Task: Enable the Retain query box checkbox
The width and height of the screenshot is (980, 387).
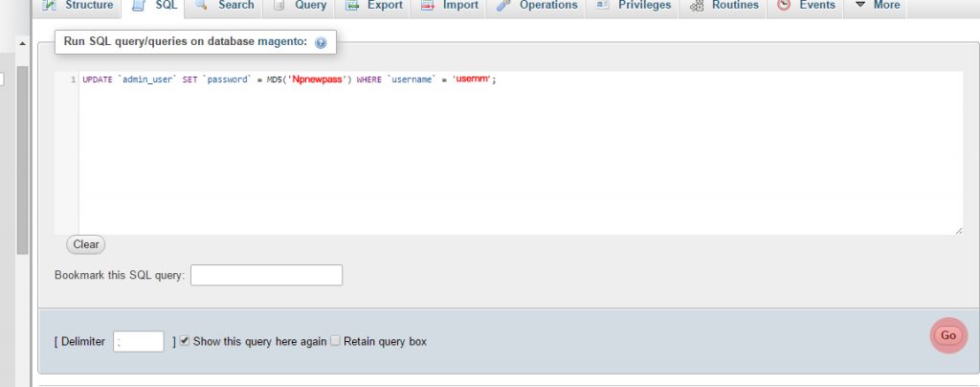Action: (335, 341)
